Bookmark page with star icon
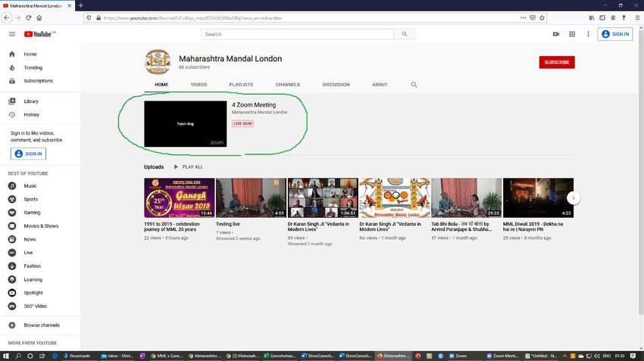 pyautogui.click(x=542, y=17)
